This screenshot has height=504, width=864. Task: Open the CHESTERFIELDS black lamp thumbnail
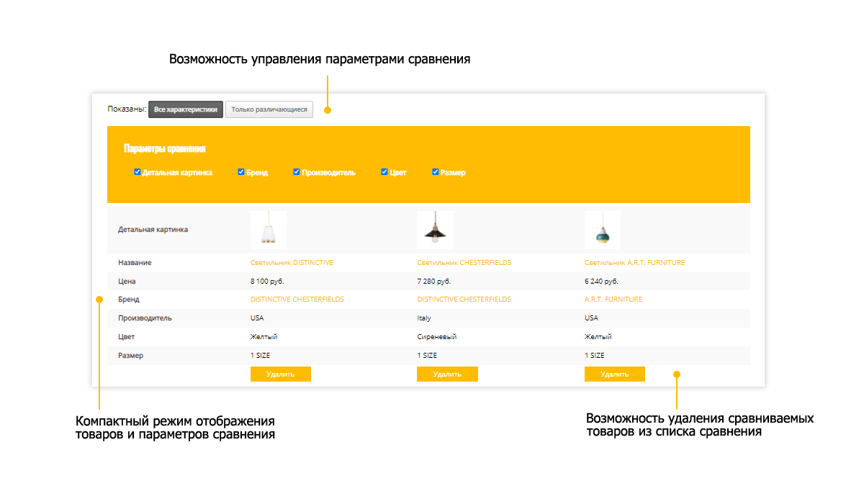point(435,230)
